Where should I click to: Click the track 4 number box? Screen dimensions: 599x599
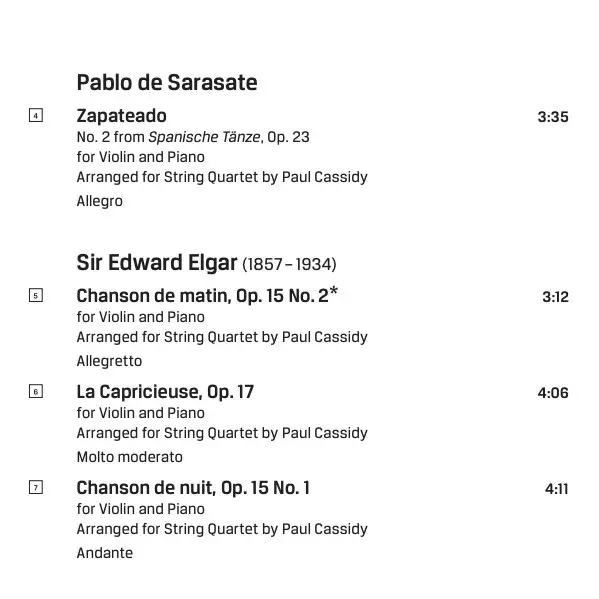[x=36, y=115]
